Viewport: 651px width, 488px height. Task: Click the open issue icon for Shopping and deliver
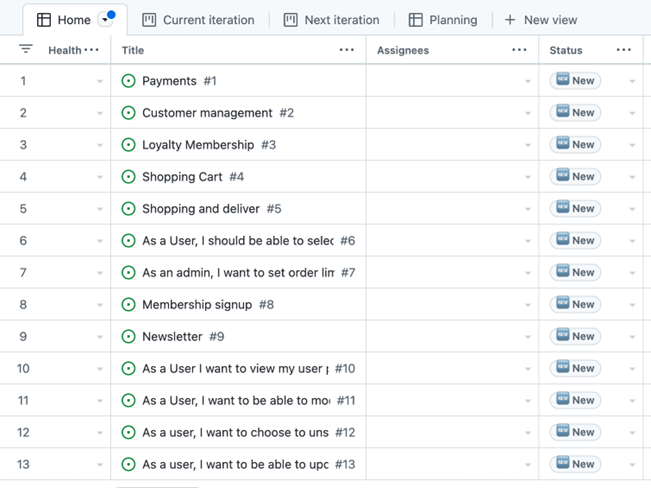[128, 208]
